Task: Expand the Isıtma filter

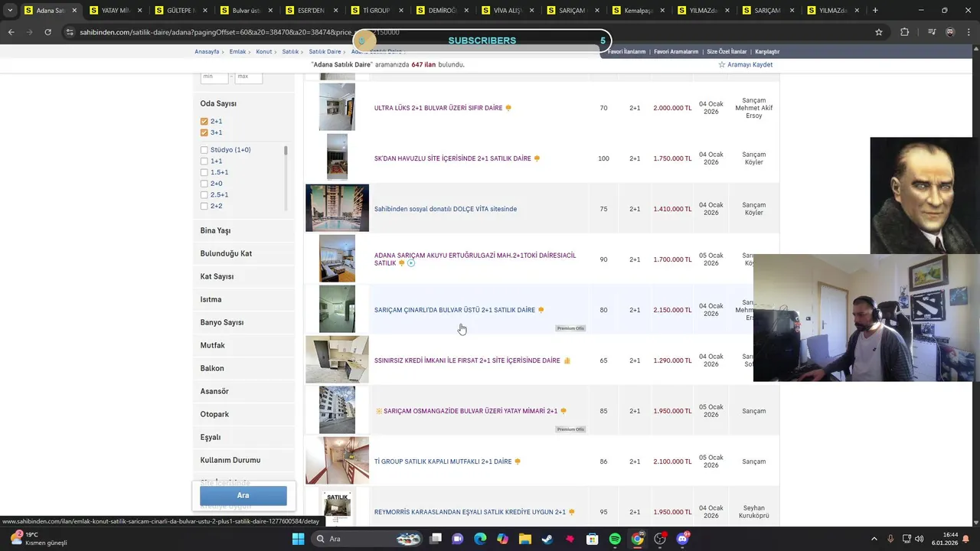Action: (243, 299)
